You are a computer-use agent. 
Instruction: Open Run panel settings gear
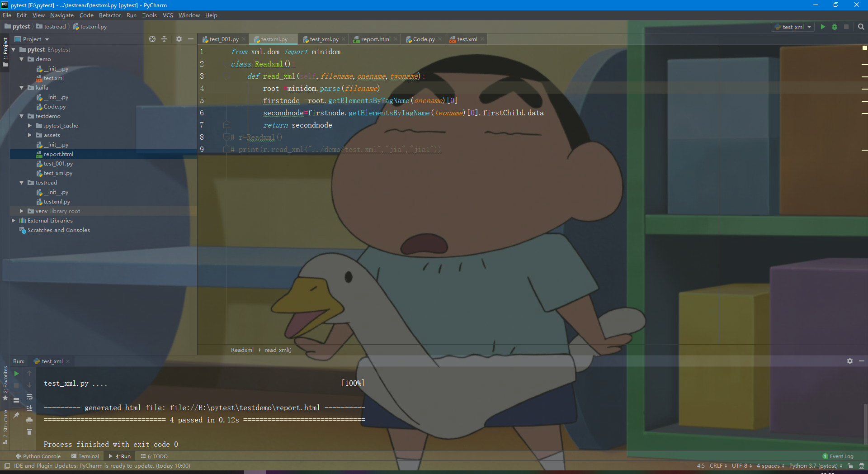(x=850, y=361)
